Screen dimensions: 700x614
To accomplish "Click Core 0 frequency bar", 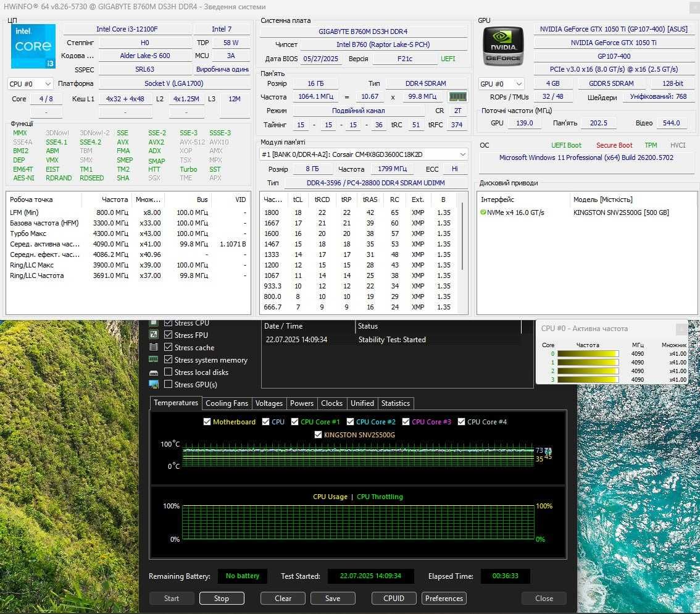I will [x=588, y=354].
